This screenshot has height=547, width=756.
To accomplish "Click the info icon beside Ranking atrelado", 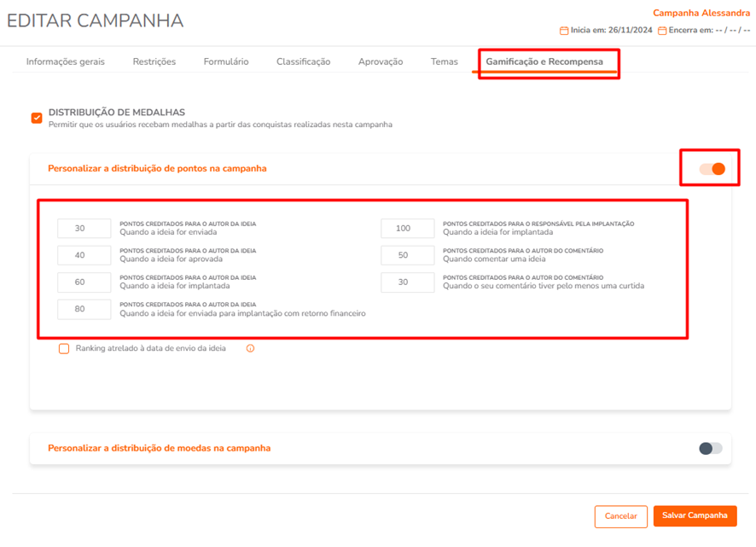I will tap(250, 348).
